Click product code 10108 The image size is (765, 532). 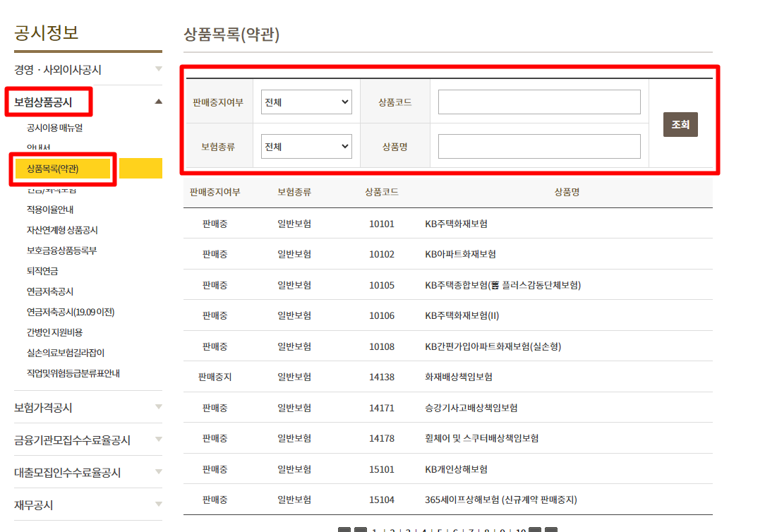(382, 346)
